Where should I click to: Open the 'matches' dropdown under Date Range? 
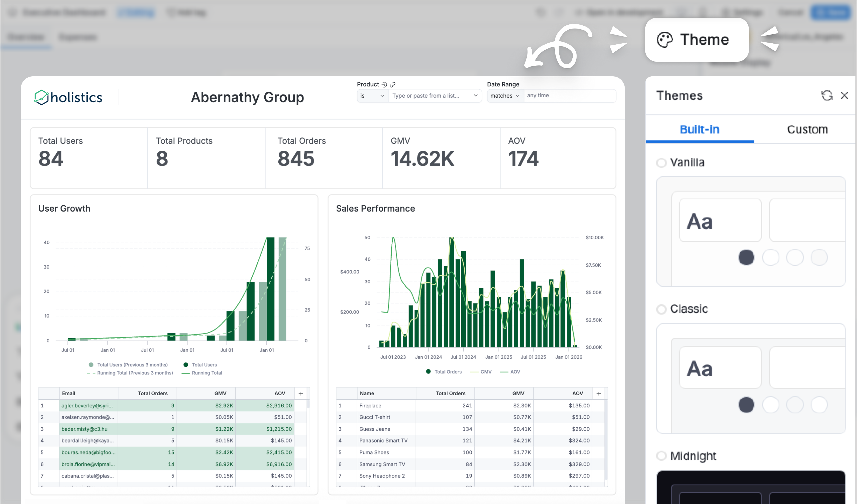(505, 96)
